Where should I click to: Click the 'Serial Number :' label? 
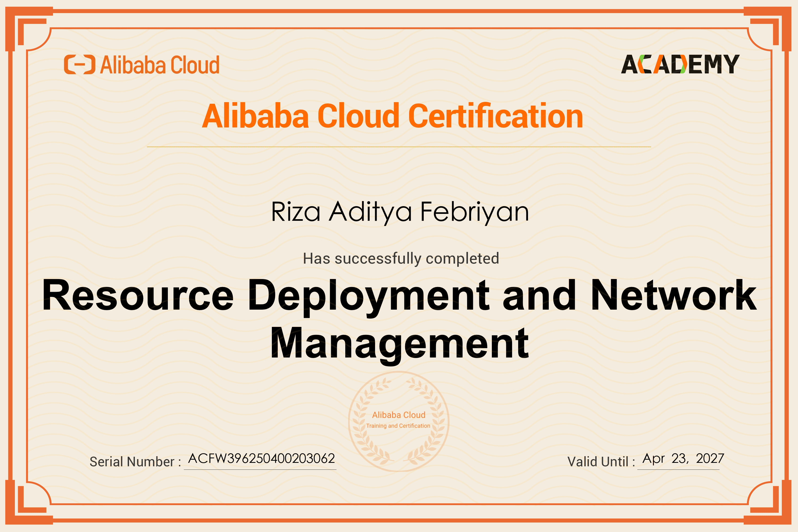[135, 462]
